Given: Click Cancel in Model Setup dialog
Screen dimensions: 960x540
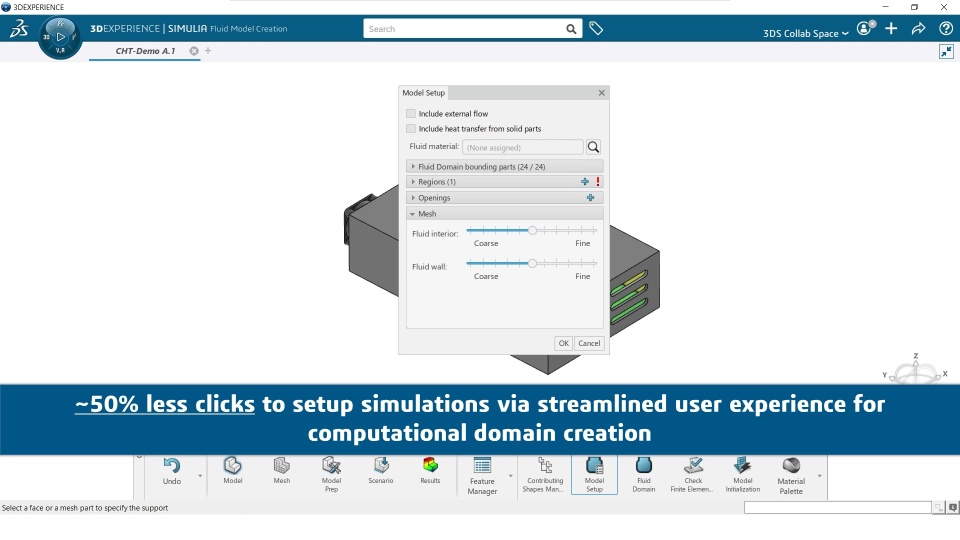Looking at the screenshot, I should pos(589,343).
